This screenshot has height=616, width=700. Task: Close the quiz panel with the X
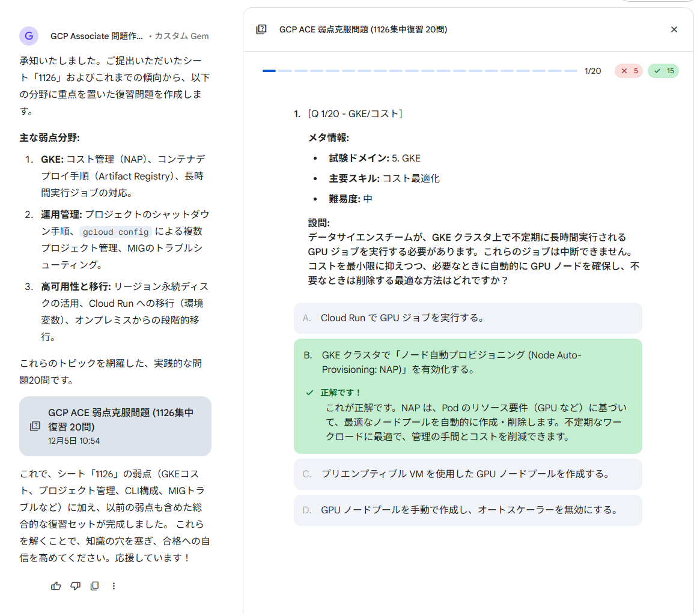pyautogui.click(x=674, y=29)
